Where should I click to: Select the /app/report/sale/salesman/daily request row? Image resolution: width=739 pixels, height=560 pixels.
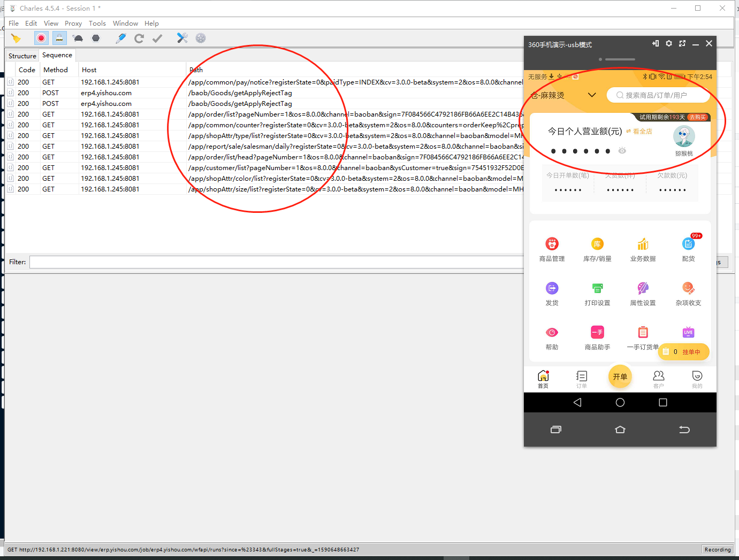pos(264,147)
